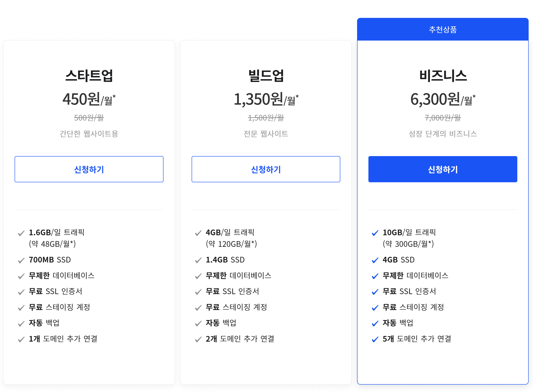
Task: Select 신청하기 on the 스타트업 plan
Action: [x=89, y=169]
